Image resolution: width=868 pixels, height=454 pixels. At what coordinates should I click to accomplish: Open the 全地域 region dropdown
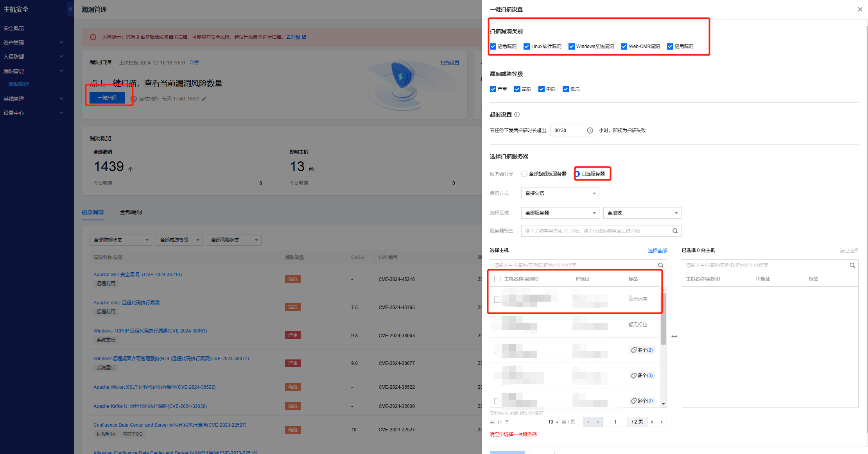[642, 213]
